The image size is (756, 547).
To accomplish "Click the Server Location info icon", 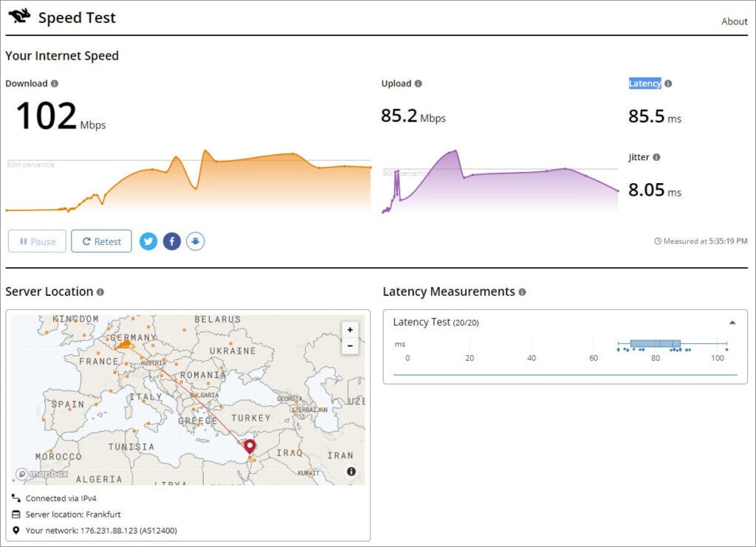I will coord(100,292).
